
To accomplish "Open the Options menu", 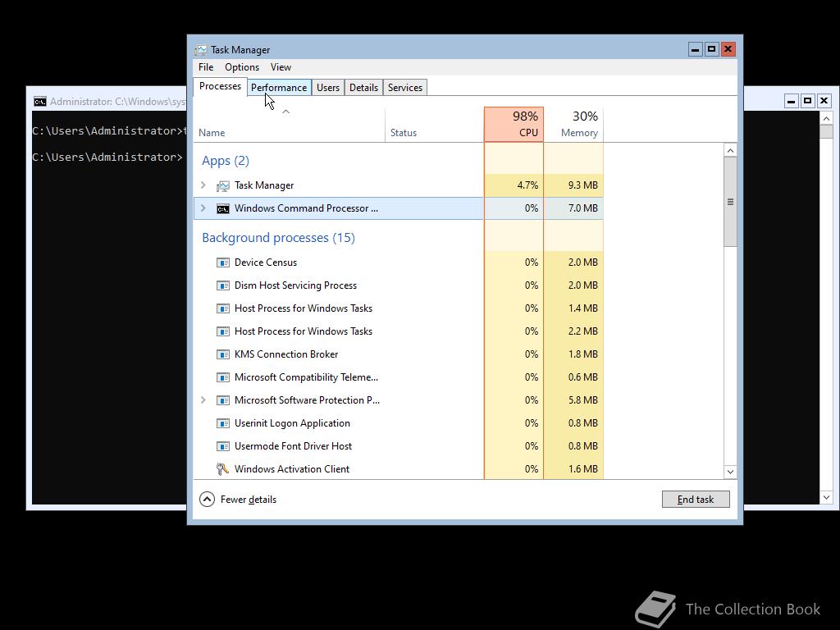I will coord(242,67).
